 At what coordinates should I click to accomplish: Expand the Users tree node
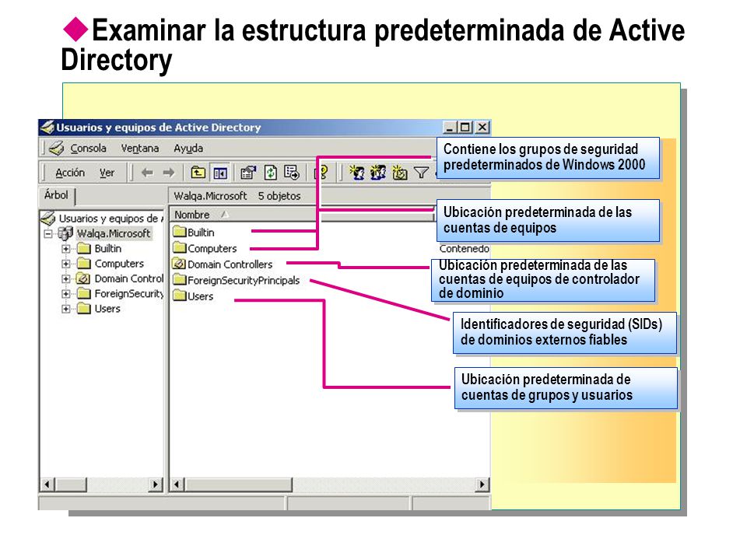coord(65,309)
